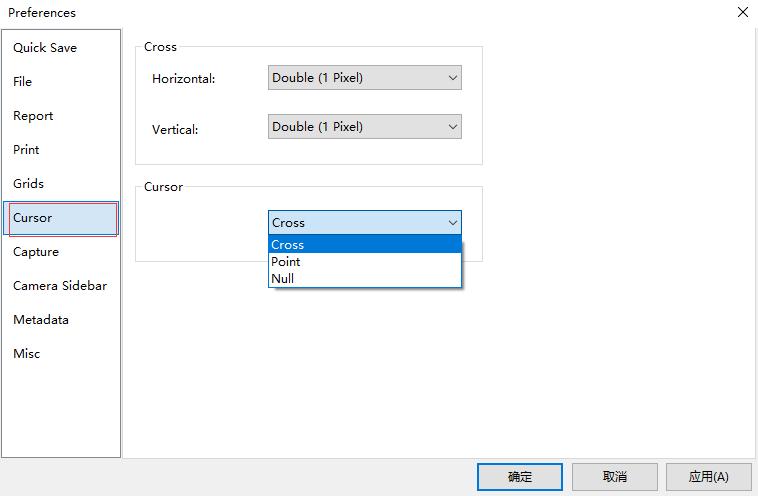The width and height of the screenshot is (758, 496).
Task: Open the Grids settings category
Action: pos(29,184)
